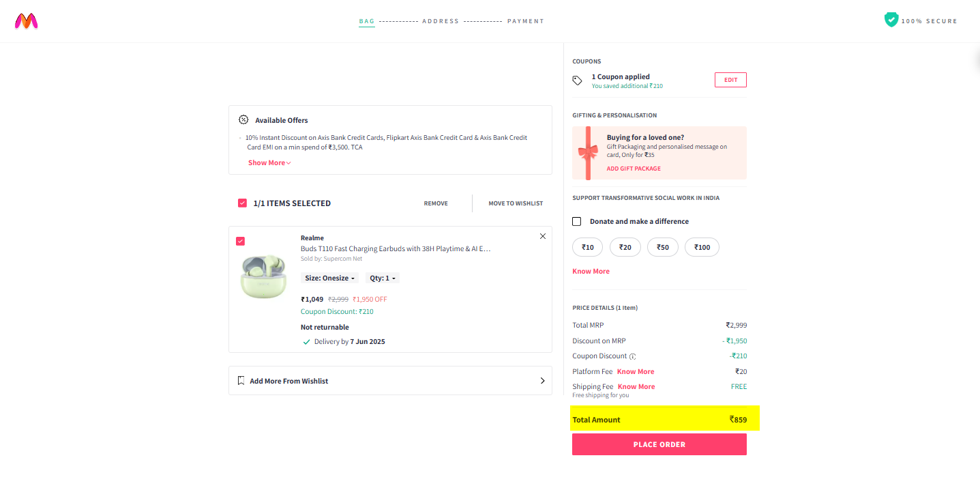Open the Realme earbuds product thumbnail
The width and height of the screenshot is (980, 488).
[x=264, y=276]
